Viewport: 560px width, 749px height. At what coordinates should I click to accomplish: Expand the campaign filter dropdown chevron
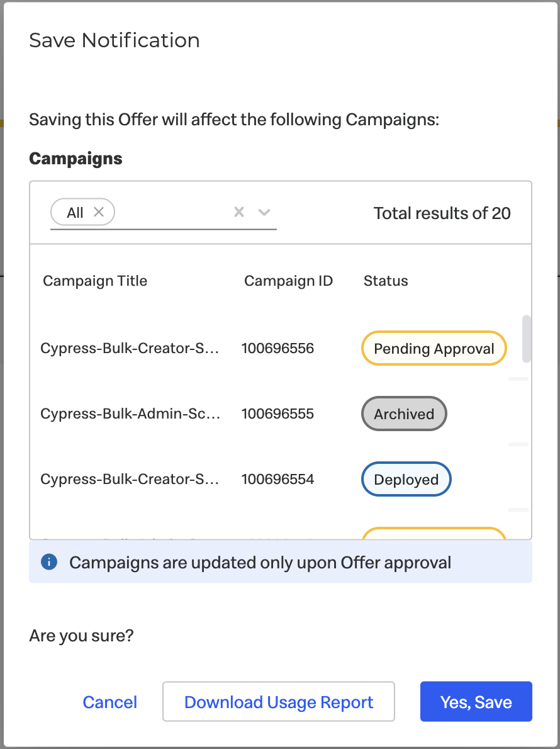tap(264, 212)
